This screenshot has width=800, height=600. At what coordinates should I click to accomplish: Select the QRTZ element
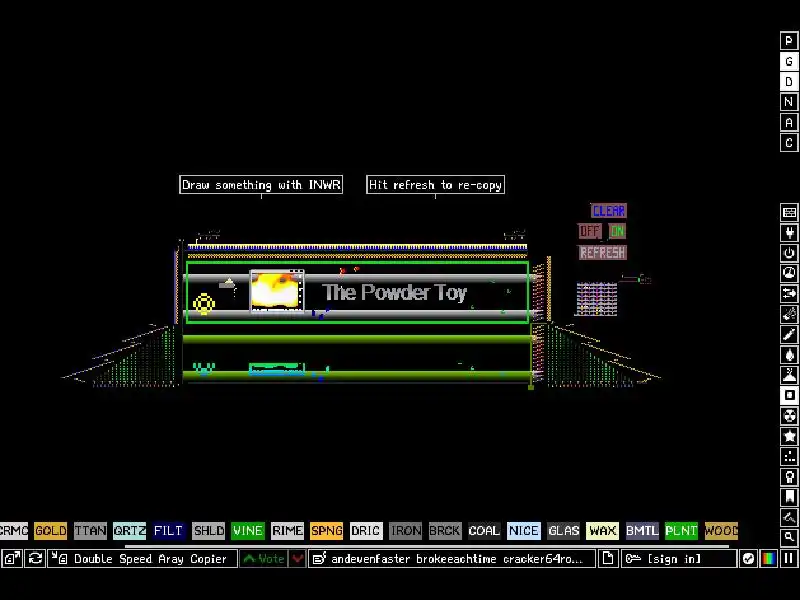(130, 531)
